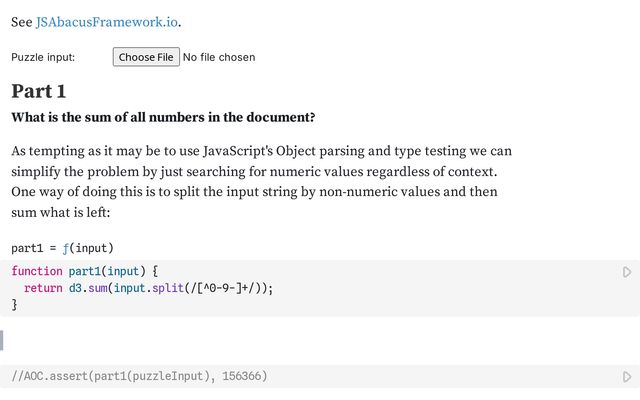Click the 'What is the sum' subheading
The height and width of the screenshot is (400, 640).
click(x=163, y=117)
